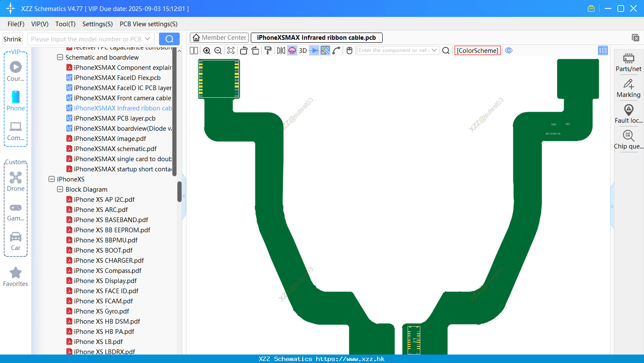Select the paint roller format tool
The width and height of the screenshot is (644, 363).
click(268, 50)
